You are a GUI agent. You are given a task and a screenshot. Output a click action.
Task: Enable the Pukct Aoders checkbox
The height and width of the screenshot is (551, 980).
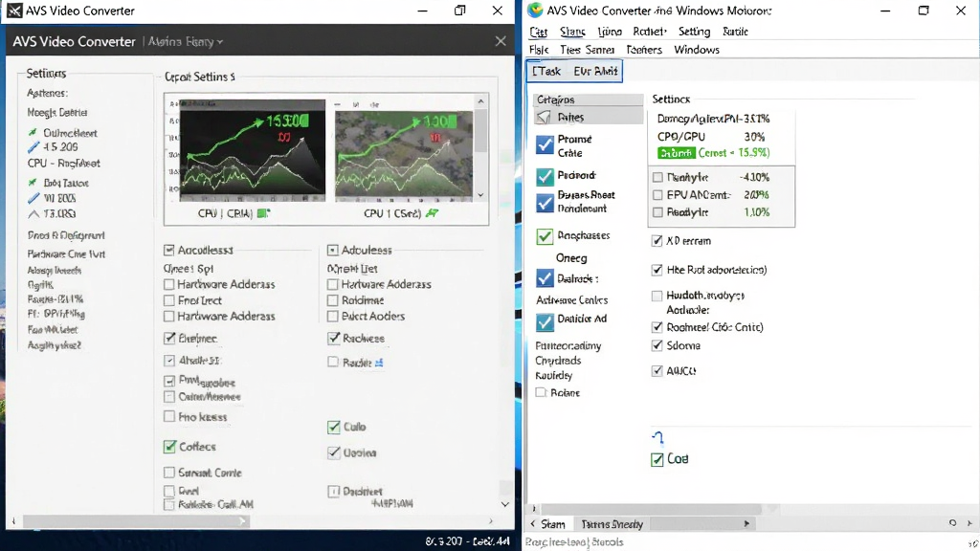click(x=332, y=316)
